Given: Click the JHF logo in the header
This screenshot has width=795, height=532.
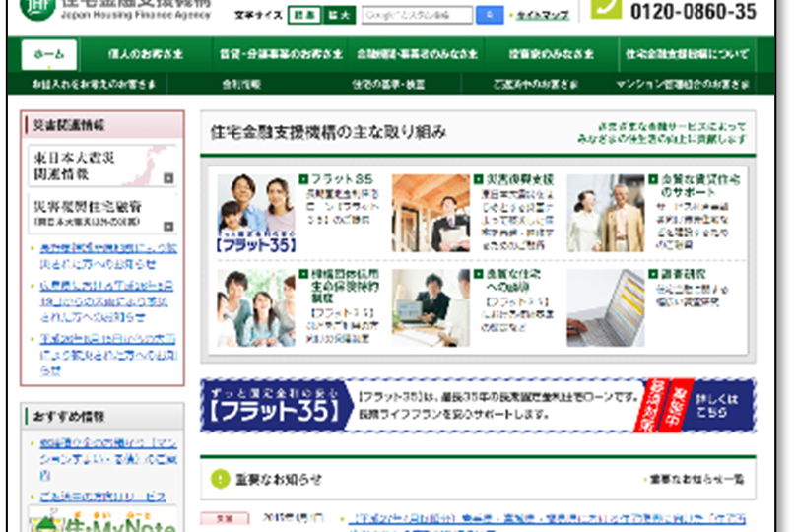Looking at the screenshot, I should pyautogui.click(x=37, y=9).
